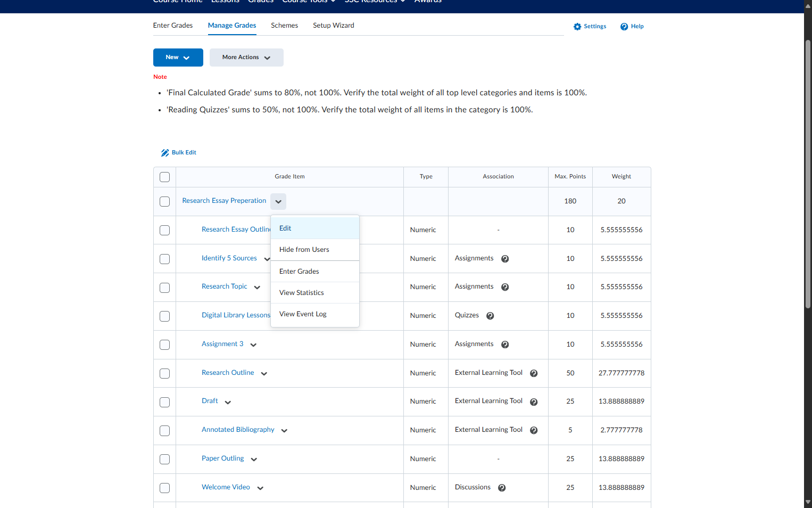Viewport: 812px width, 508px height.
Task: Open the Help question mark icon
Action: (624, 27)
